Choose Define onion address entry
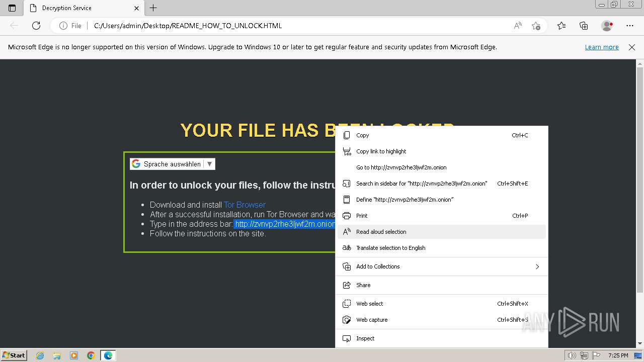The height and width of the screenshot is (362, 644). click(442, 200)
